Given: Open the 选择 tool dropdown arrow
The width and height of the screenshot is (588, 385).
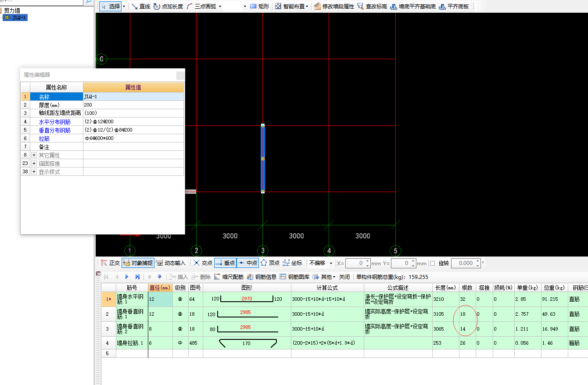Looking at the screenshot, I should click(x=124, y=7).
